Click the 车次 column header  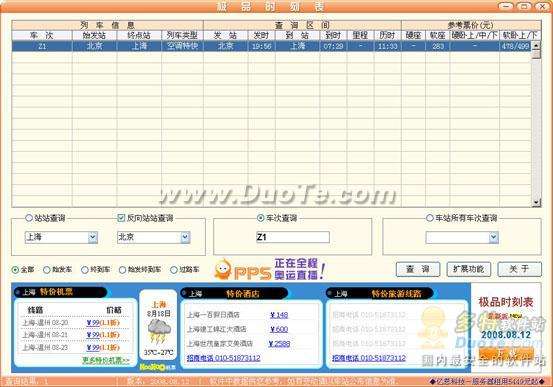point(42,35)
